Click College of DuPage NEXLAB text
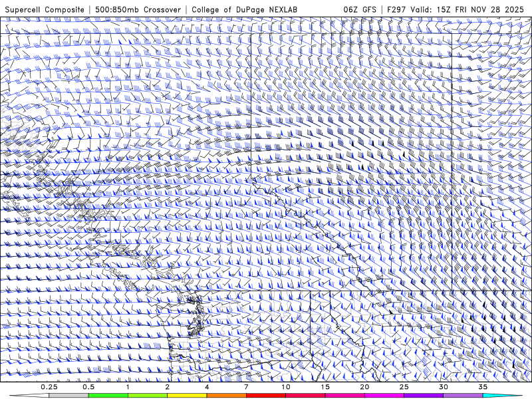The width and height of the screenshot is (532, 399). tap(244, 9)
